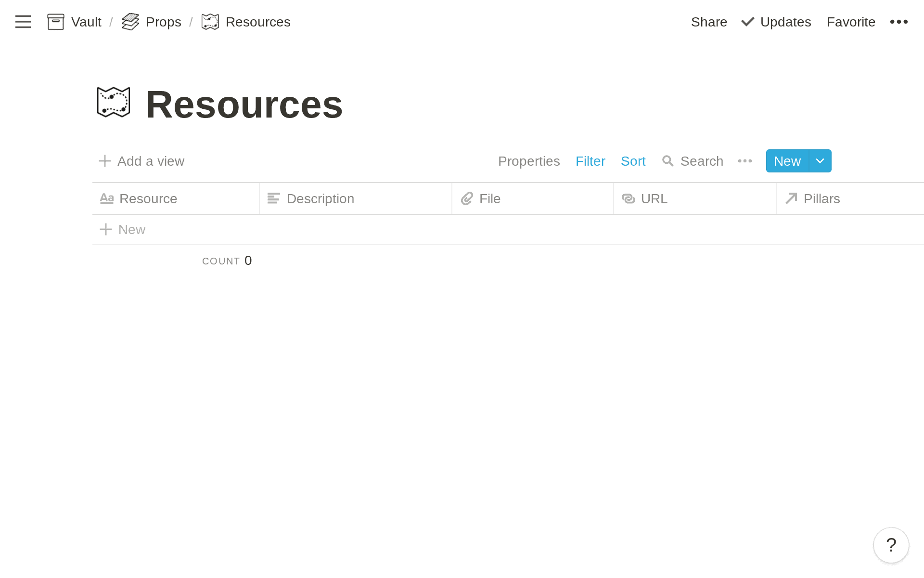Click the help question mark bubble
The height and width of the screenshot is (578, 924).
891,545
